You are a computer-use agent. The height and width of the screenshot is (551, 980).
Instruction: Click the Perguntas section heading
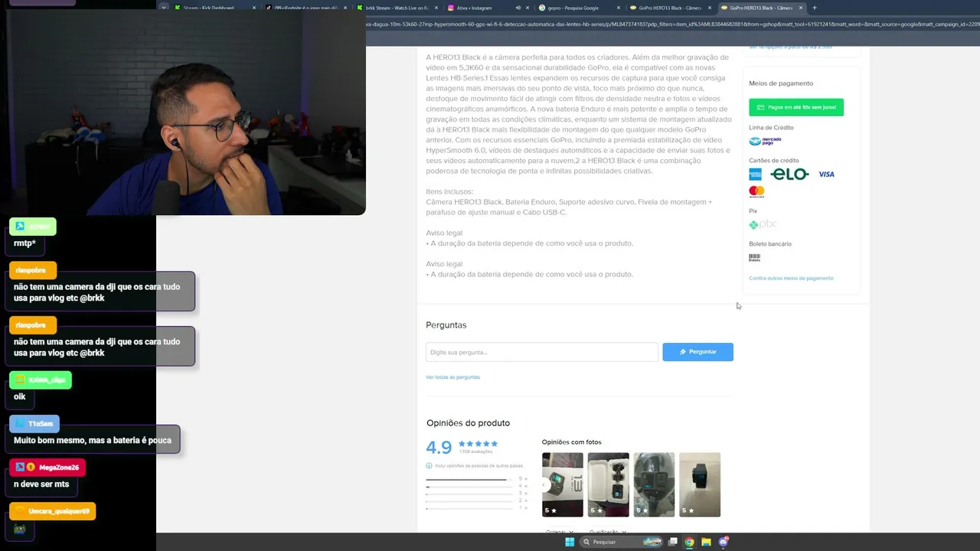click(446, 325)
